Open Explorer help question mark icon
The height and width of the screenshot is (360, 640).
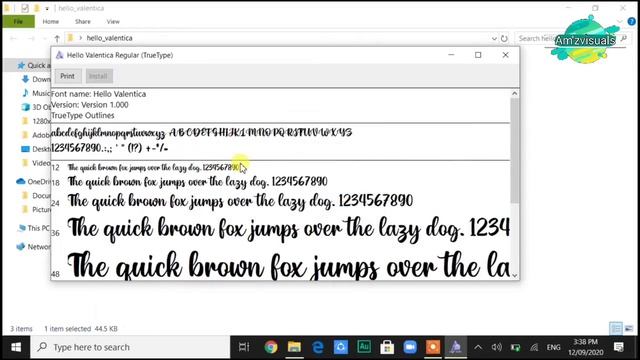pos(631,22)
